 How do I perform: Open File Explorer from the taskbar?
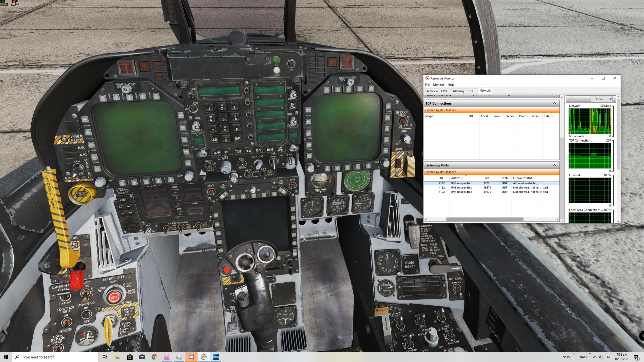[x=117, y=357]
